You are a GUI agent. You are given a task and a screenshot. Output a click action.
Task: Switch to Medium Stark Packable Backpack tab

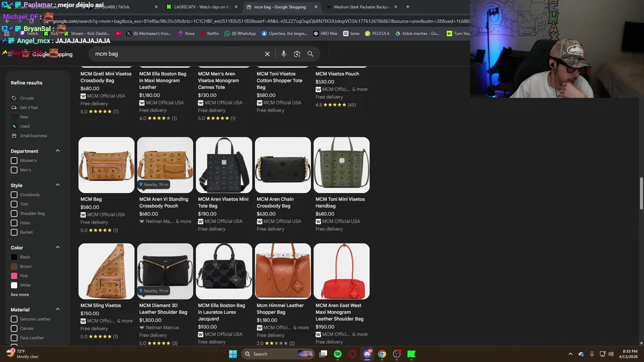361,7
